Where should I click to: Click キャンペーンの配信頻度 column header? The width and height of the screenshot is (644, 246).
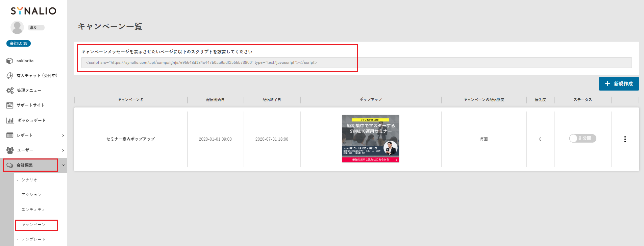[484, 100]
